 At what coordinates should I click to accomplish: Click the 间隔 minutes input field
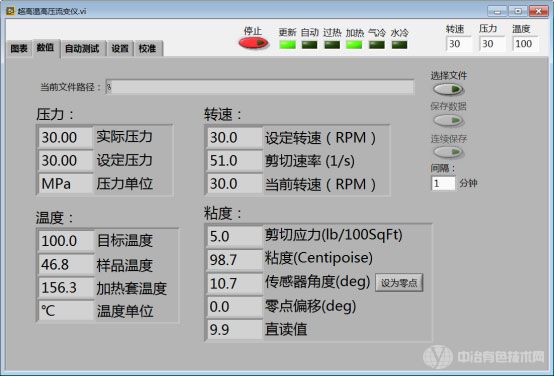(443, 183)
